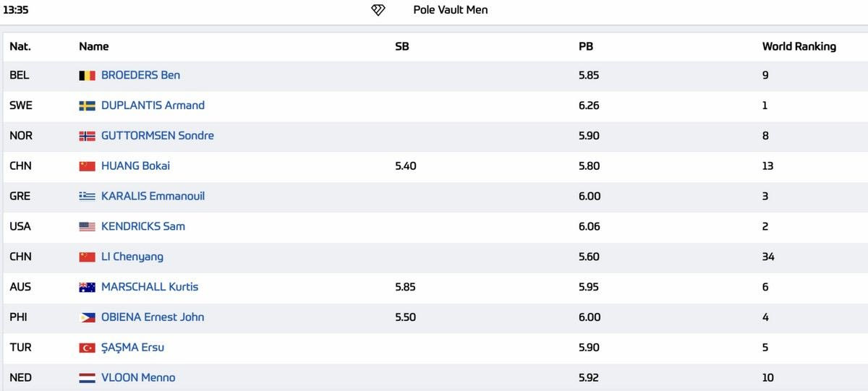Follow the LI Chenyang name link
The width and height of the screenshot is (868, 391).
coord(132,257)
